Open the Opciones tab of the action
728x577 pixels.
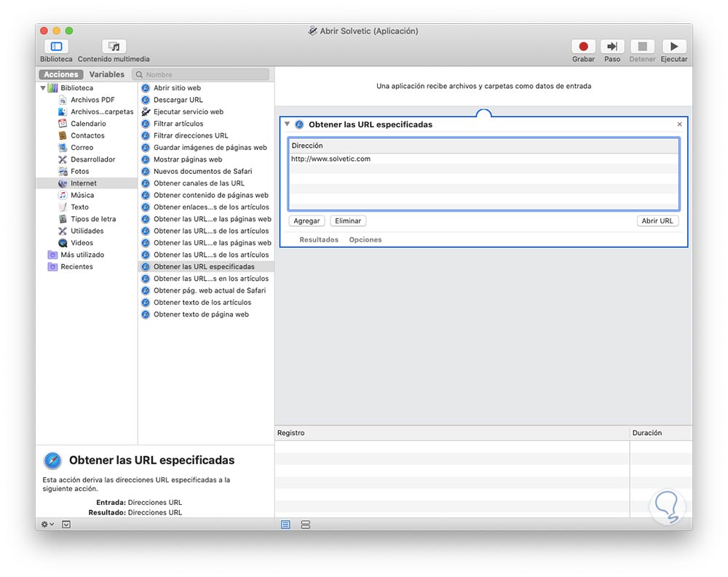[365, 239]
